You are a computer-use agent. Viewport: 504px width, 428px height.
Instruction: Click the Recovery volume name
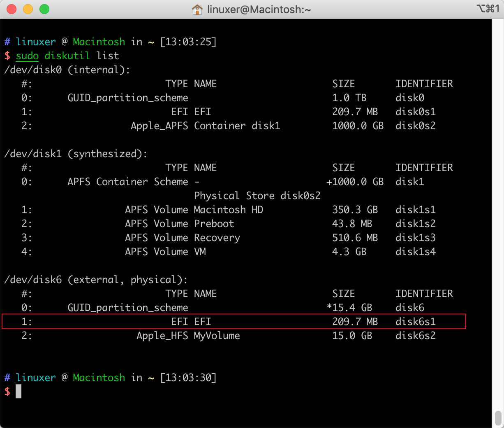coord(217,238)
